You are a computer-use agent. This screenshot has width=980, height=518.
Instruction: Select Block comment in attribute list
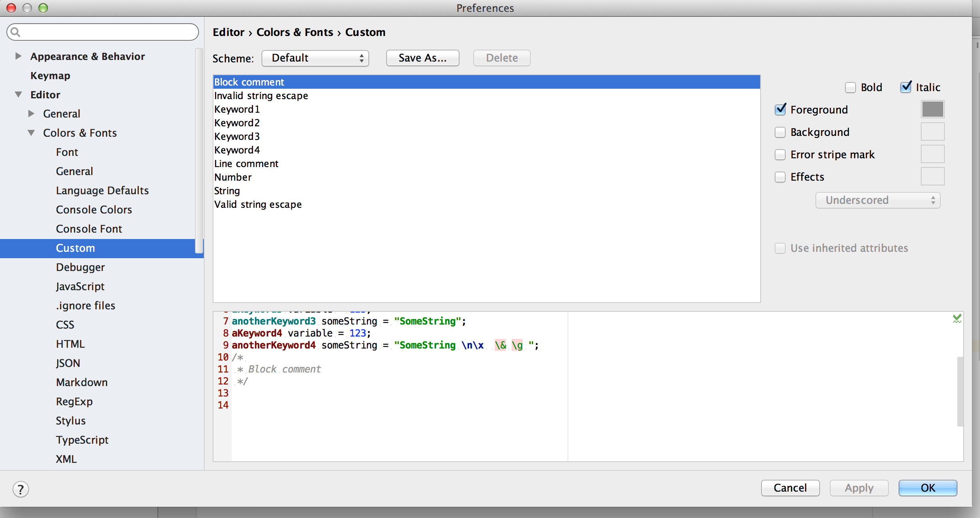tap(486, 82)
